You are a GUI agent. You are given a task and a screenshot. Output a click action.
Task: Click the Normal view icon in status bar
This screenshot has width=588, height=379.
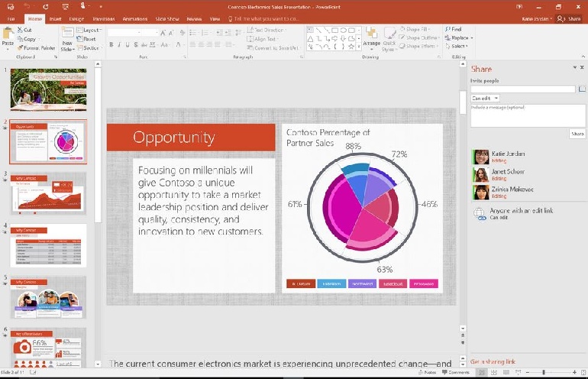[x=482, y=372]
